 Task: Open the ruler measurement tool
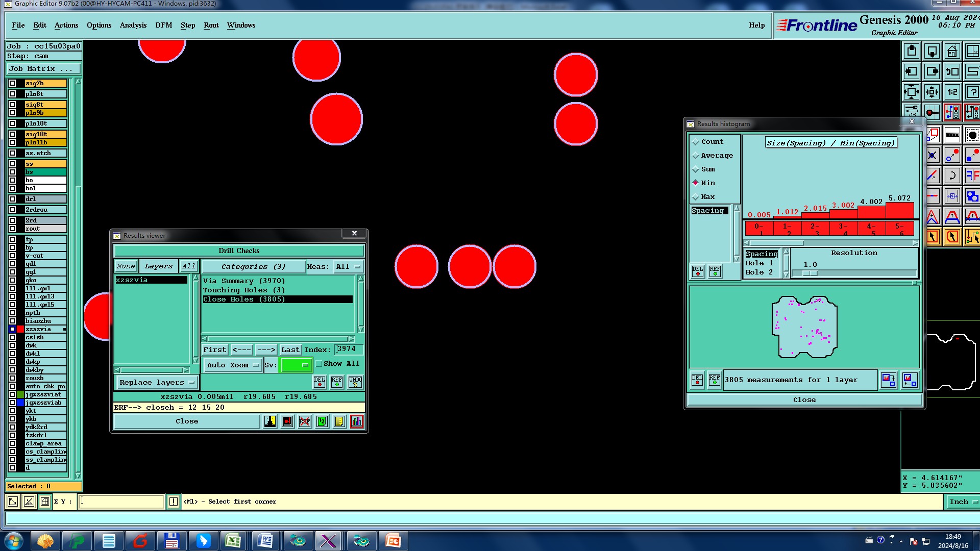pyautogui.click(x=952, y=135)
